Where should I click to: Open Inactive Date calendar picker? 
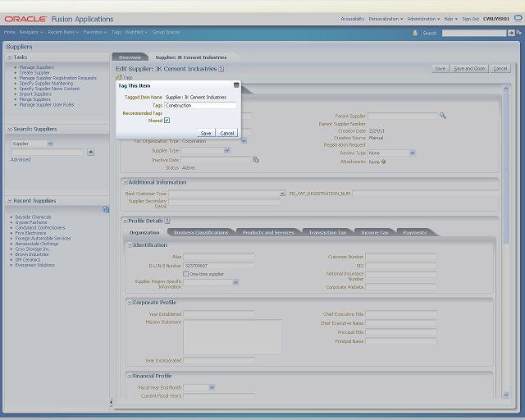tap(256, 160)
